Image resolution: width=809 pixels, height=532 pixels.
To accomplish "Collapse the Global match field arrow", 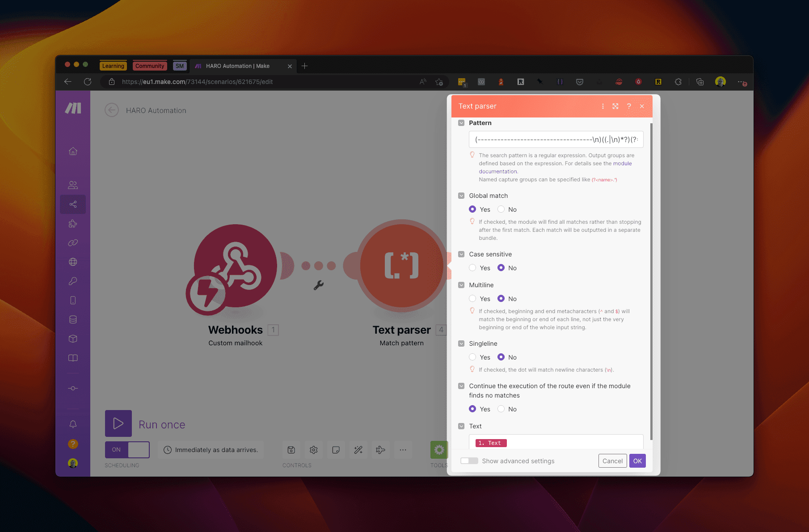I will [x=461, y=196].
